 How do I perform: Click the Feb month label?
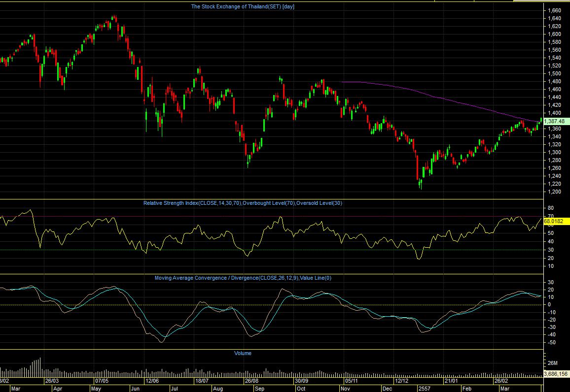[x=466, y=389]
